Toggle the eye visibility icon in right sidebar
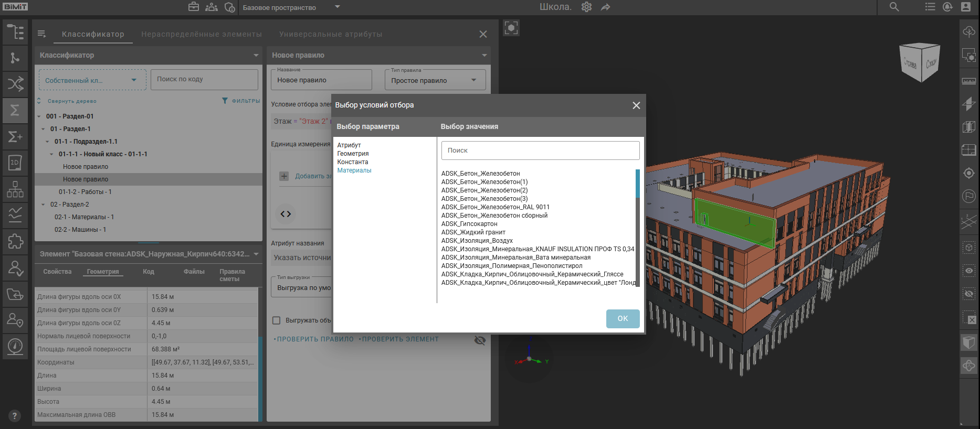The width and height of the screenshot is (980, 429). (x=968, y=271)
